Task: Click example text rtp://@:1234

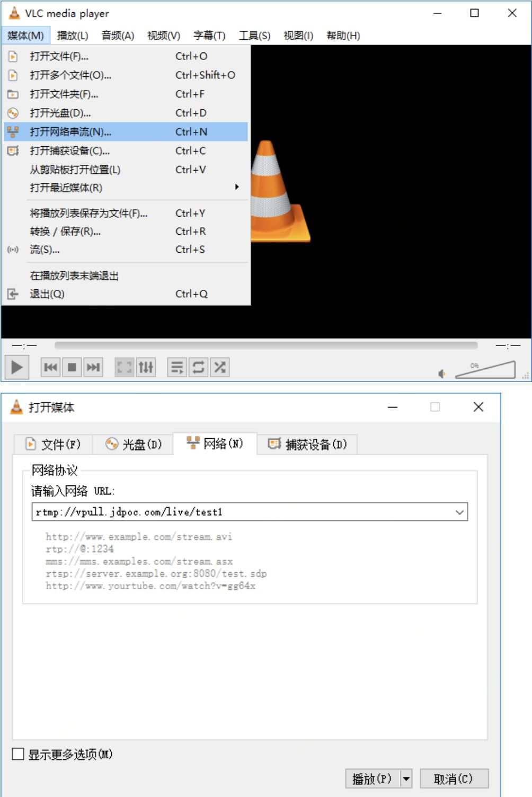Action: click(79, 549)
